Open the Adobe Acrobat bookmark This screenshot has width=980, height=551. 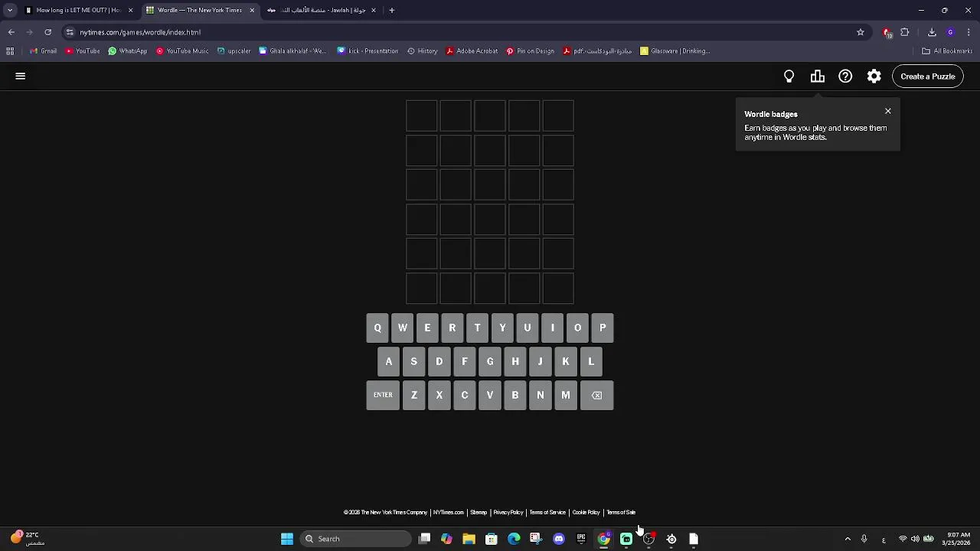tap(472, 51)
